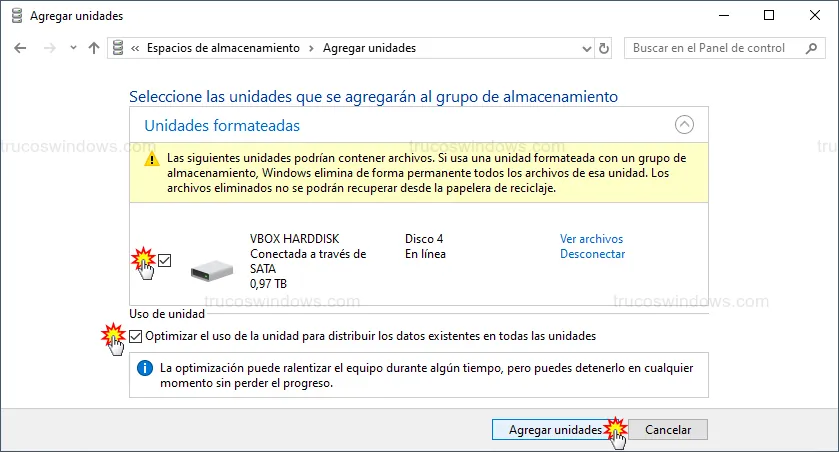Open the recent locations dropdown arrow

tap(72, 48)
